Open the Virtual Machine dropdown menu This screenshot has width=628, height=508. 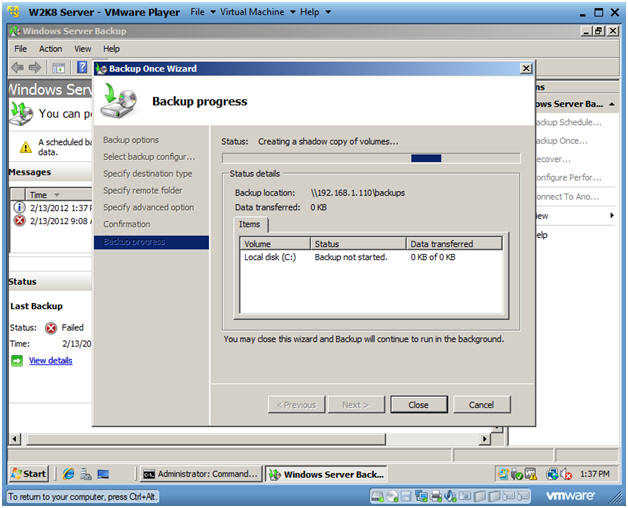(258, 12)
